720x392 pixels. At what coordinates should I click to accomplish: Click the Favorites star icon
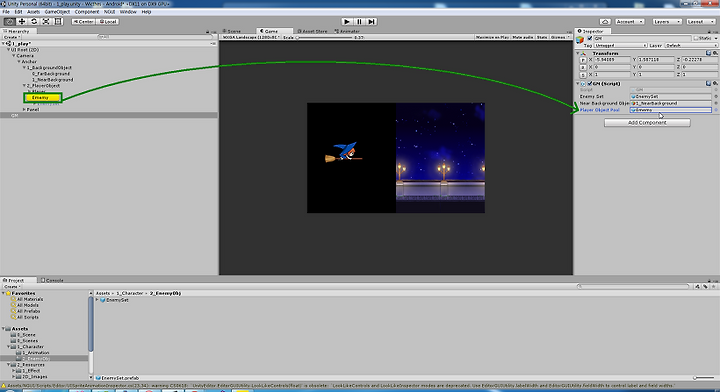(x=8, y=293)
